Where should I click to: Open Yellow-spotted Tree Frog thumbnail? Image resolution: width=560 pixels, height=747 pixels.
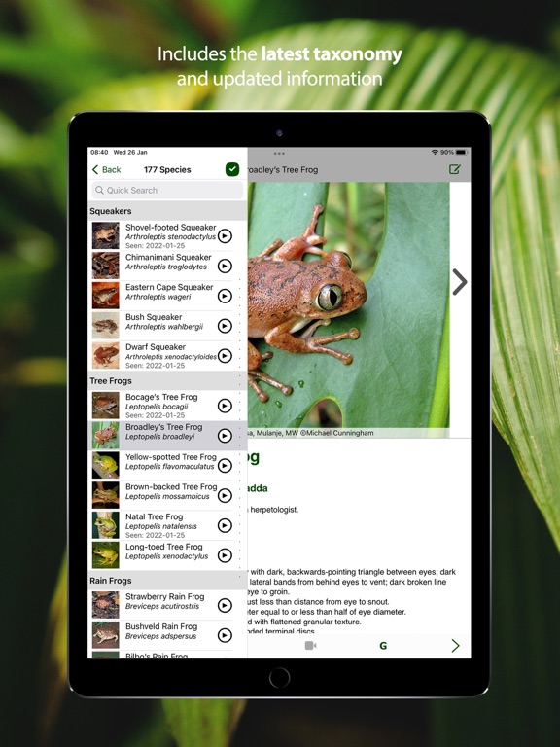point(106,466)
